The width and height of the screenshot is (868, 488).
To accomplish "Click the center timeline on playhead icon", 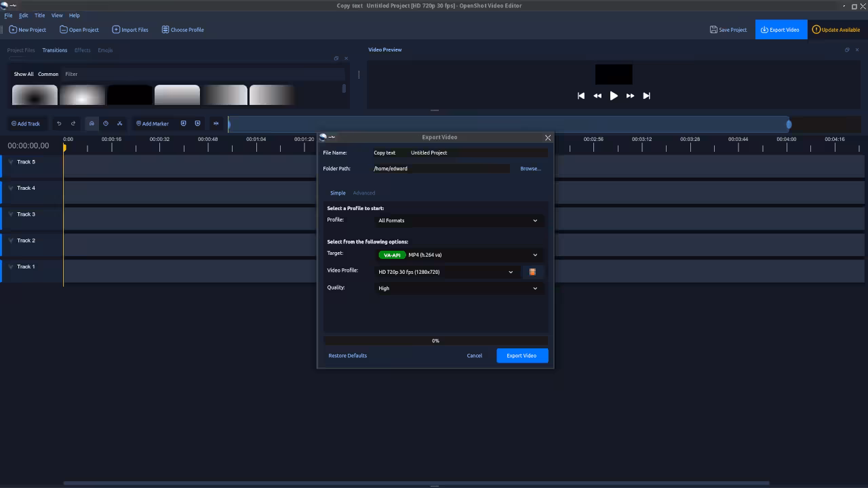I will click(216, 123).
